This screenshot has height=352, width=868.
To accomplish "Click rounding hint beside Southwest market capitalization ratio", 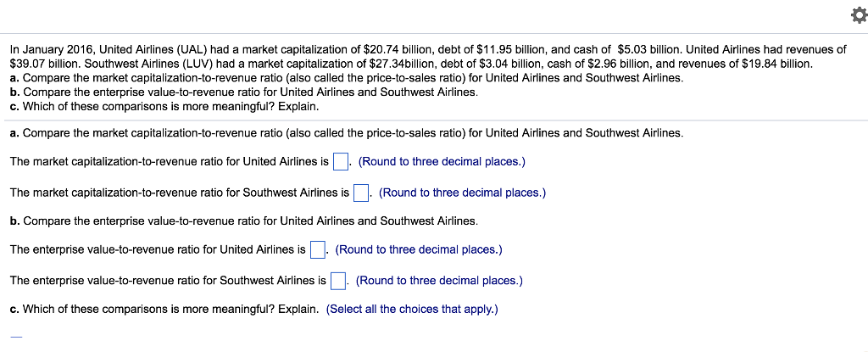I will pyautogui.click(x=462, y=193).
